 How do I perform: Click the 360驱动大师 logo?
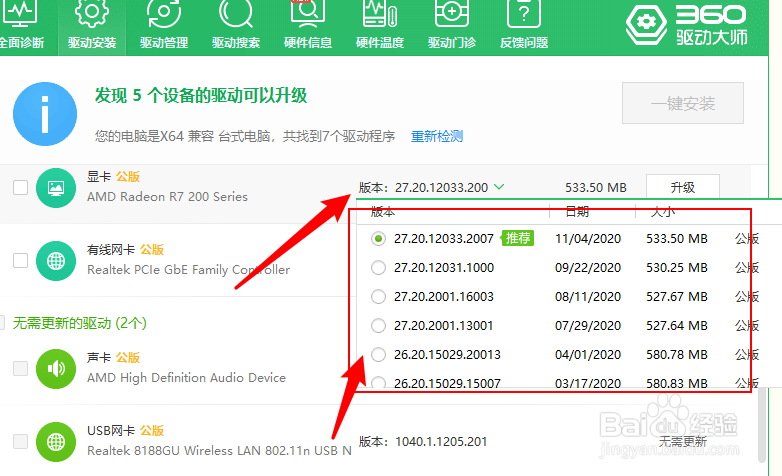pyautogui.click(x=687, y=25)
